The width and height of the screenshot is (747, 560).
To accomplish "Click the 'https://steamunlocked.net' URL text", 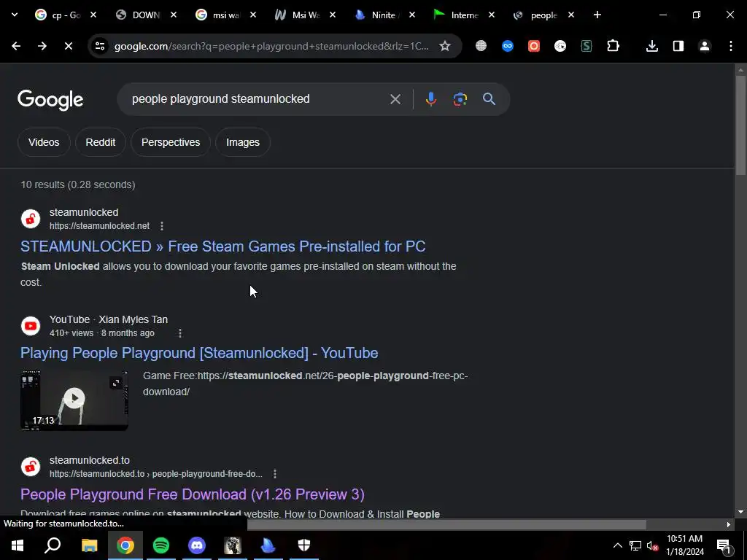I will tap(99, 226).
